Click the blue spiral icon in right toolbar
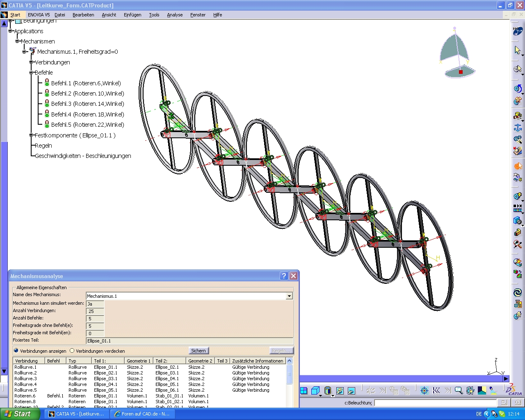Viewport: 525px width, 420px height. click(518, 292)
